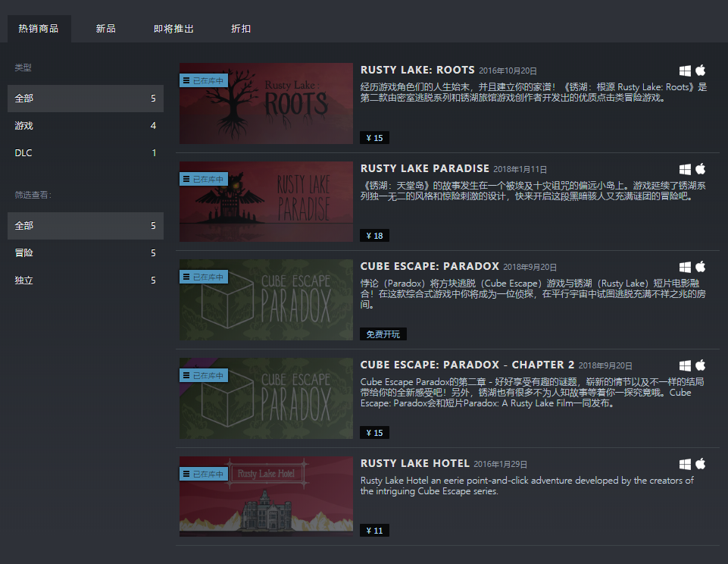Viewport: 728px width, 564px height.
Task: Click the Windows icon for Rusty Lake Paradise
Action: pos(686,168)
